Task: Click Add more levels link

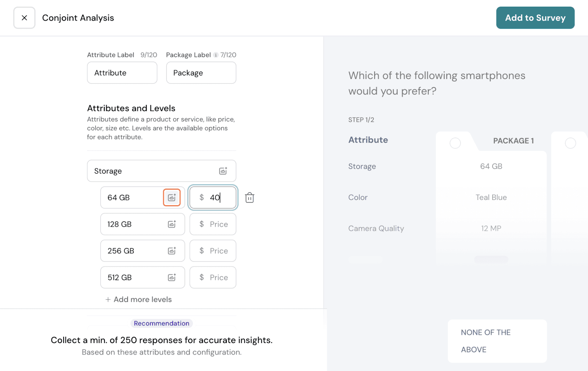Action: [x=139, y=299]
